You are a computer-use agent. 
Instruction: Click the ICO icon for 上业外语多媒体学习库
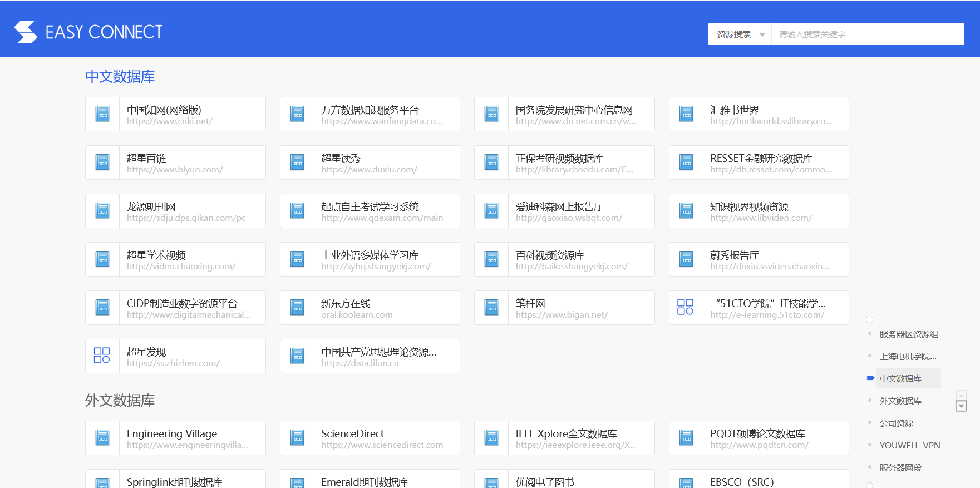(x=298, y=259)
